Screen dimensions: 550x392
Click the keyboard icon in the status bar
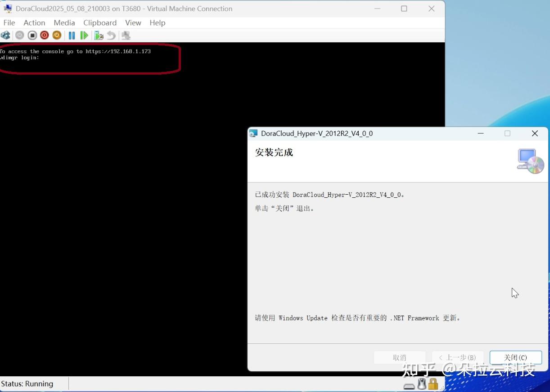coord(409,386)
